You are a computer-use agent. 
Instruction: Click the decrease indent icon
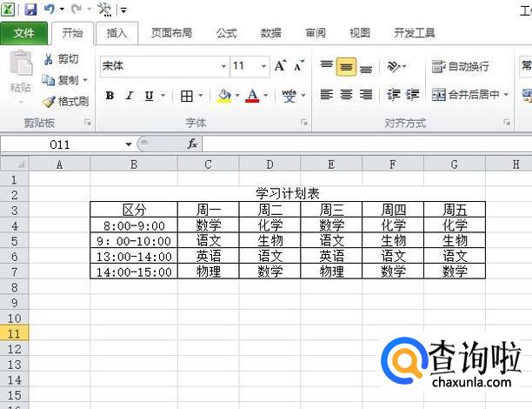click(393, 95)
